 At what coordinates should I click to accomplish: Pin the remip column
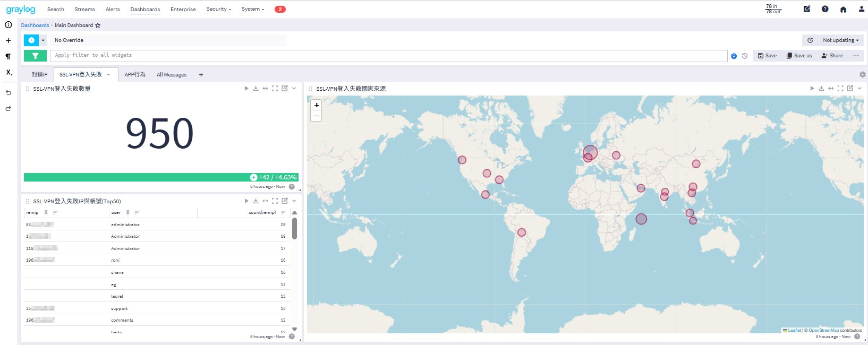pyautogui.click(x=46, y=213)
